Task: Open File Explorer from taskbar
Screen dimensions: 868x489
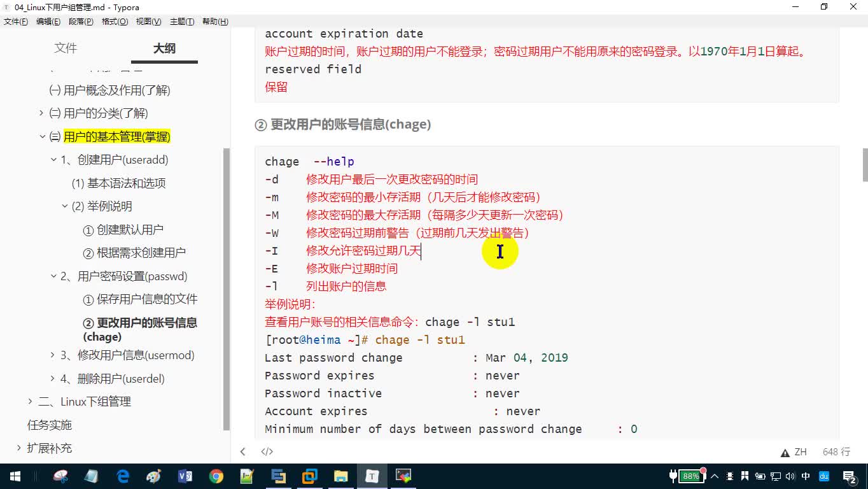Action: coord(341,476)
